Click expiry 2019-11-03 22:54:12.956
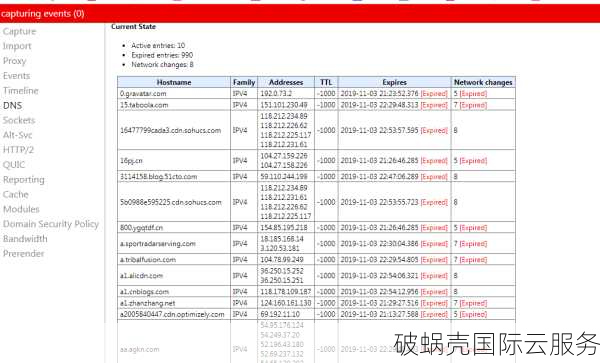Viewport: 600px width, 363px height. (379, 292)
